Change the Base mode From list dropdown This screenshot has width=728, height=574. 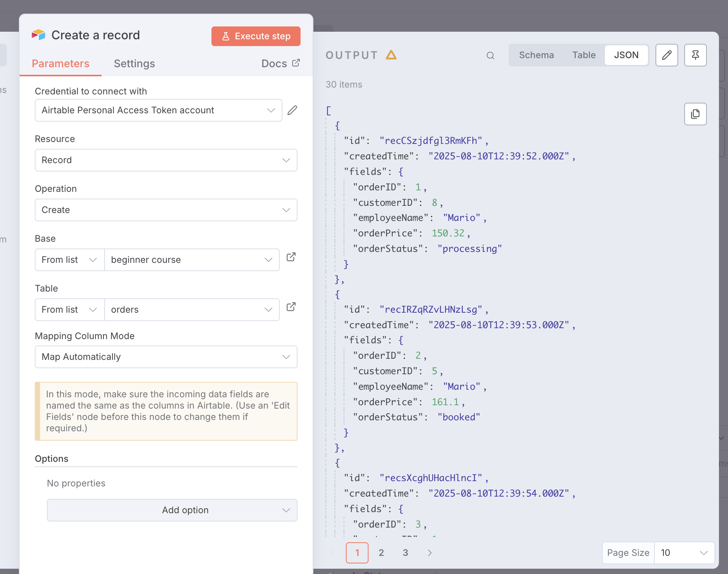pos(70,260)
